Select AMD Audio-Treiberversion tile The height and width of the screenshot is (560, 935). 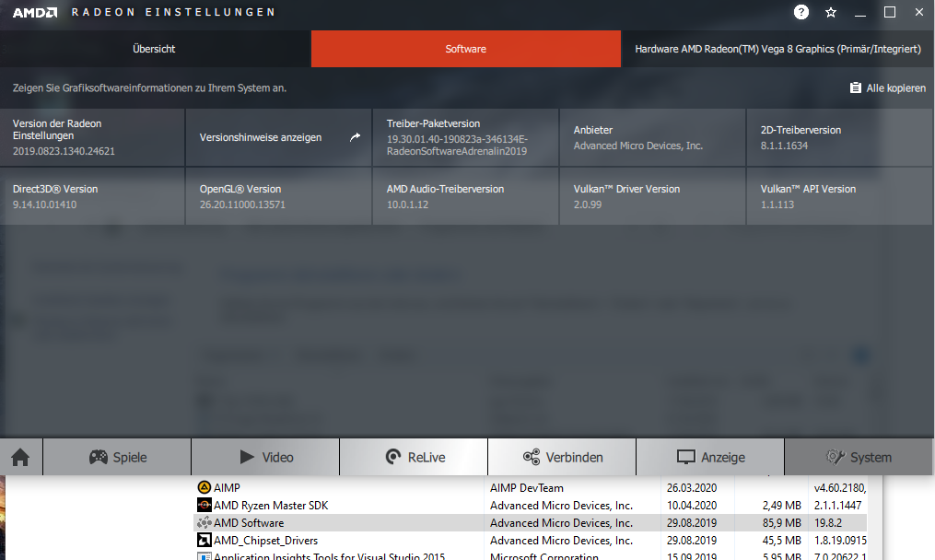466,196
